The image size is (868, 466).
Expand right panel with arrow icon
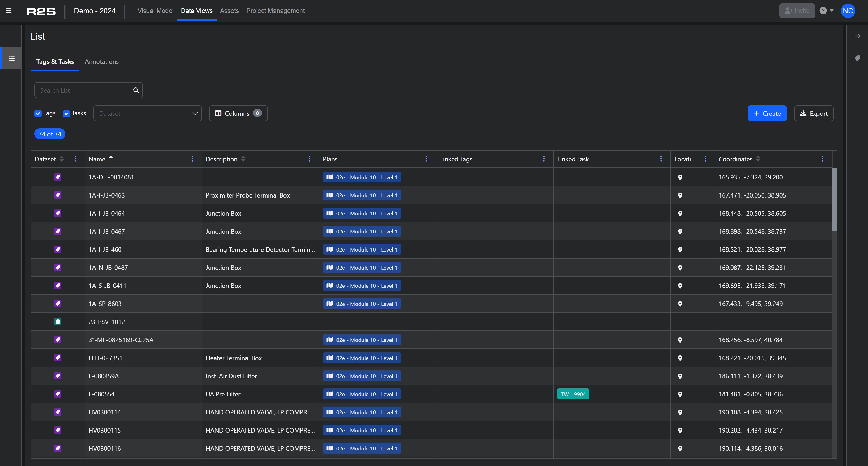point(857,36)
